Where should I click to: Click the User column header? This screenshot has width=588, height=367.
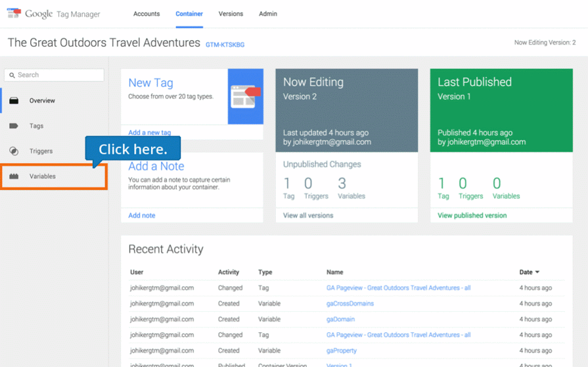click(x=137, y=272)
